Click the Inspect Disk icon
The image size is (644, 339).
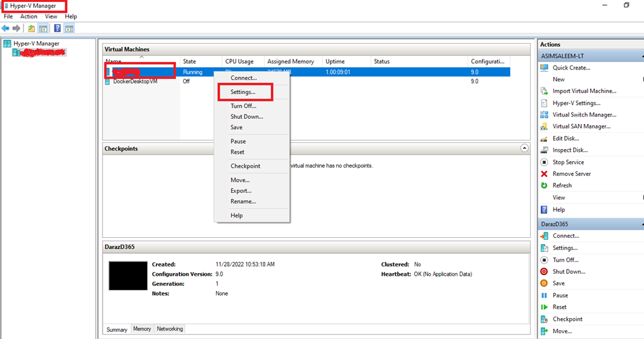pyautogui.click(x=544, y=151)
